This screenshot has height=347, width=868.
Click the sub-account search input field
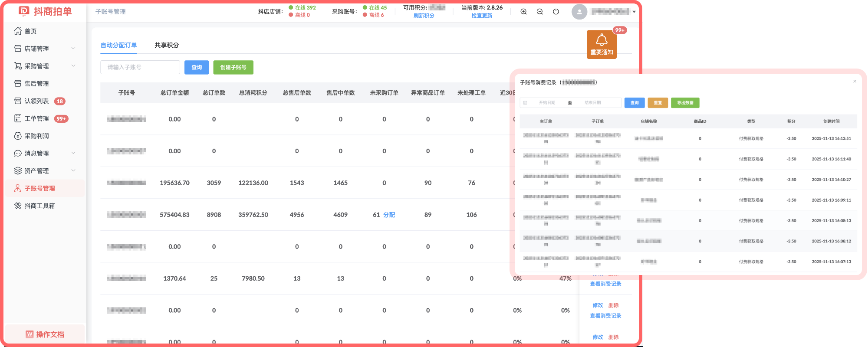point(140,67)
